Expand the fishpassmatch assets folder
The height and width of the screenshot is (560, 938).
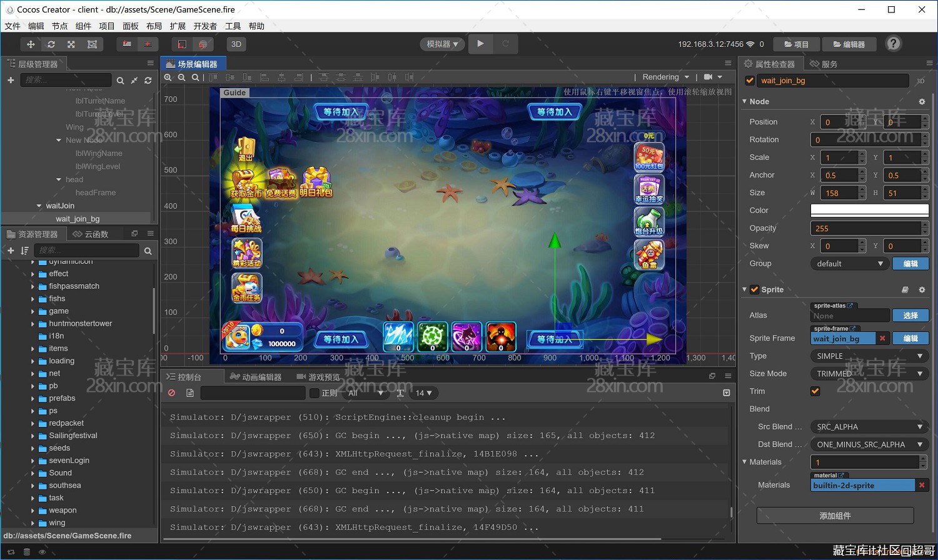coord(33,286)
